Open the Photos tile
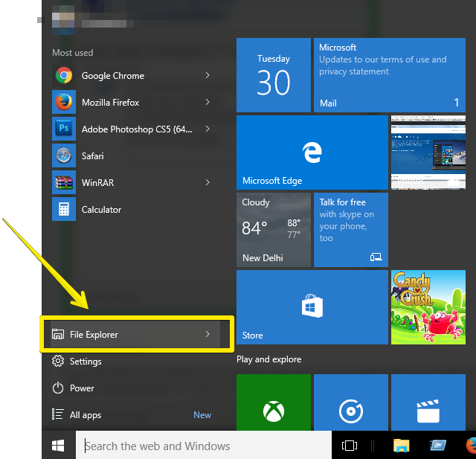476x459 pixels. [x=428, y=153]
